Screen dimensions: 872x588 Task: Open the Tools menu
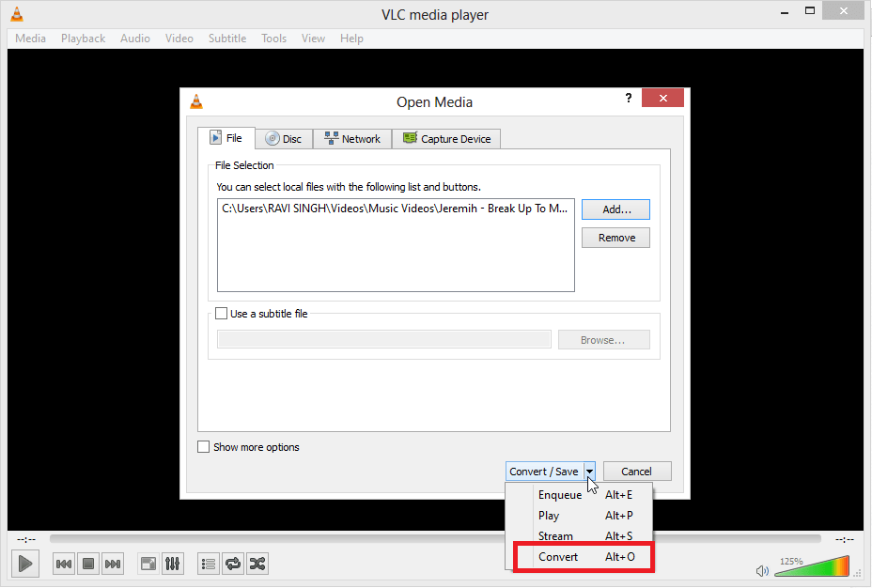point(274,39)
